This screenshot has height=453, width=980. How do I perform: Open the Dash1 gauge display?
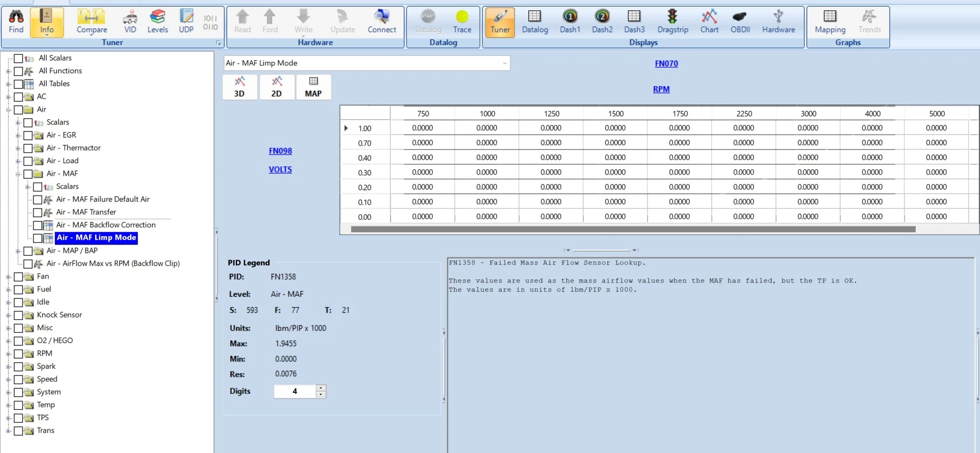coord(570,22)
